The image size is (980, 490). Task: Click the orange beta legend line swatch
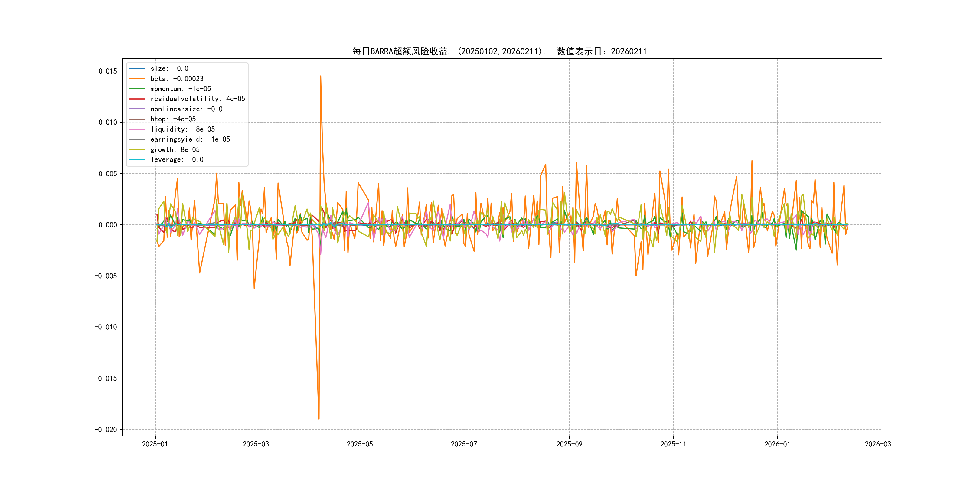point(137,79)
